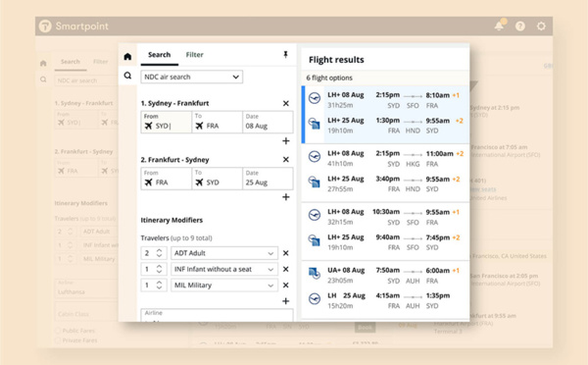Click Lufthansa logo on 10:30am SYD SFO flight

(315, 215)
